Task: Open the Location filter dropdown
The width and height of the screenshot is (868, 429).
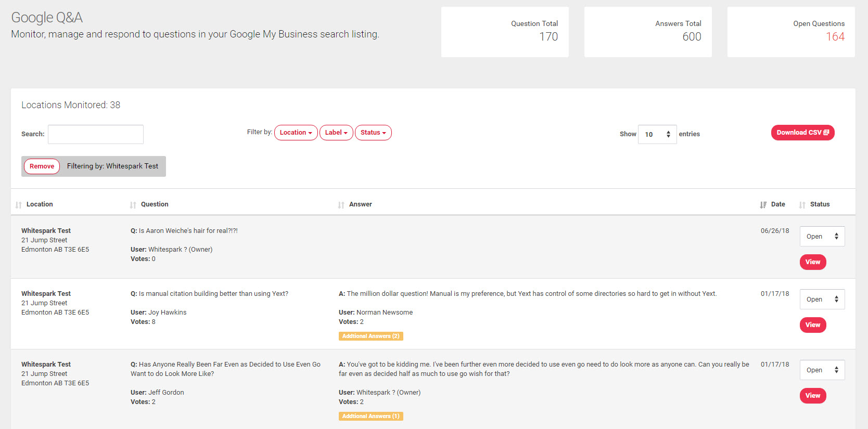Action: click(296, 133)
